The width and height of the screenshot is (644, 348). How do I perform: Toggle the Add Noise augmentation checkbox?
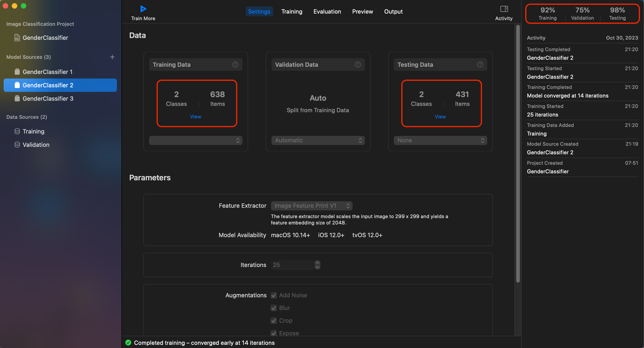pyautogui.click(x=274, y=295)
